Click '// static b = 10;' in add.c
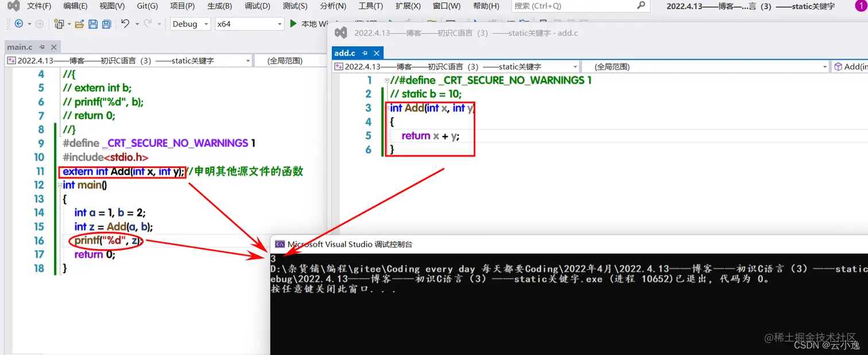Image resolution: width=868 pixels, height=355 pixels. [426, 94]
